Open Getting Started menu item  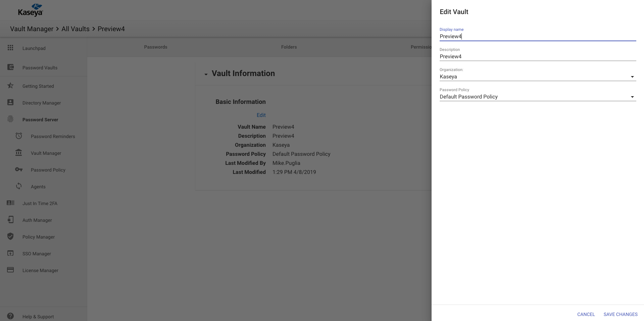38,86
